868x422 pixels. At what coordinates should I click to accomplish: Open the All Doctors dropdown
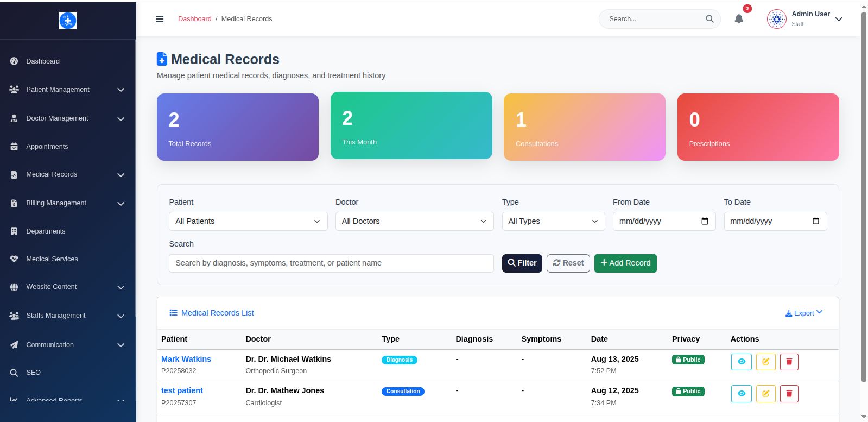(414, 221)
